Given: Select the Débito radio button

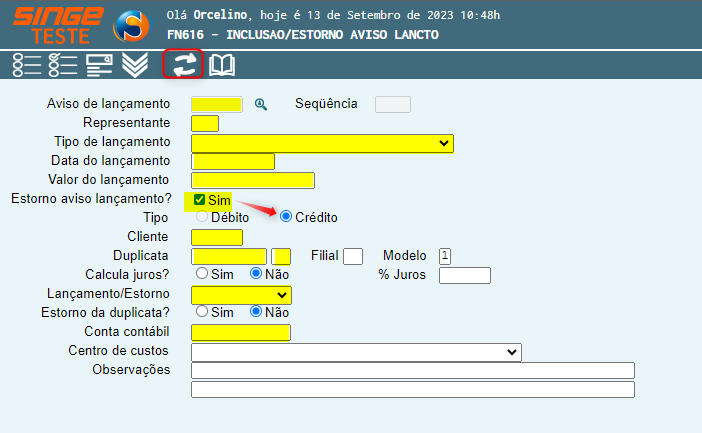Looking at the screenshot, I should coord(202,216).
